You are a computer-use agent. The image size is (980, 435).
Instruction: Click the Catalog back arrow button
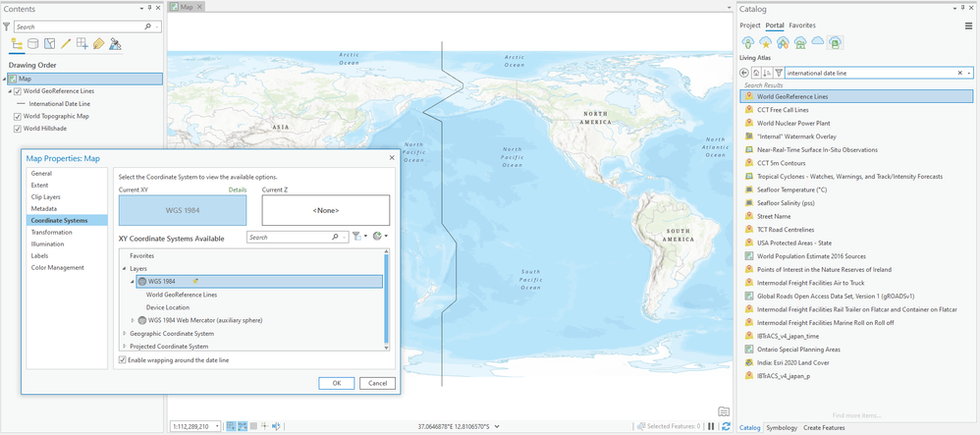(743, 73)
